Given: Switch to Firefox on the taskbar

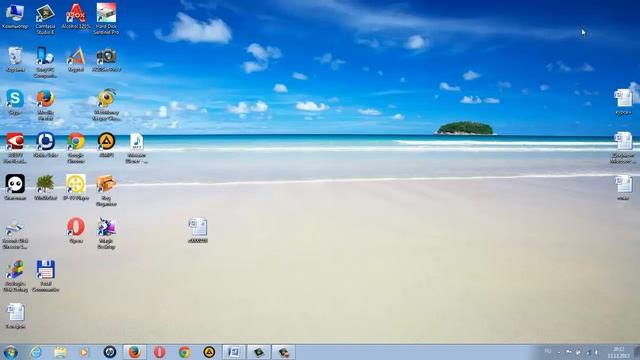Looking at the screenshot, I should [x=135, y=352].
